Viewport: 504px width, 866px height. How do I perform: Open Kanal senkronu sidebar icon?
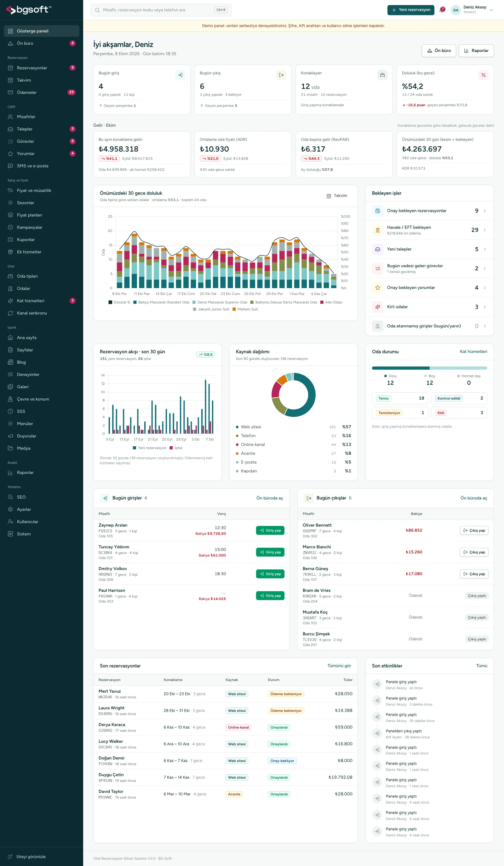coord(10,313)
